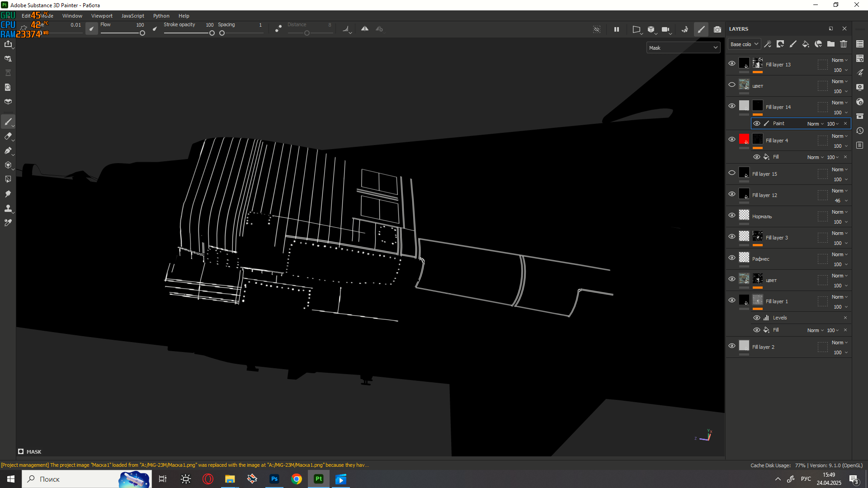
Task: Toggle lazy mouse icon before Distance
Action: (278, 29)
